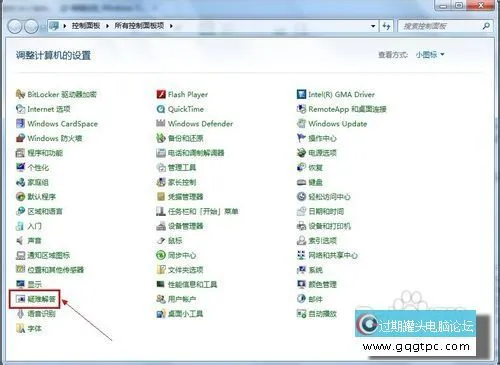Select the 性能信息和工具 text
The height and width of the screenshot is (365, 500).
(193, 284)
